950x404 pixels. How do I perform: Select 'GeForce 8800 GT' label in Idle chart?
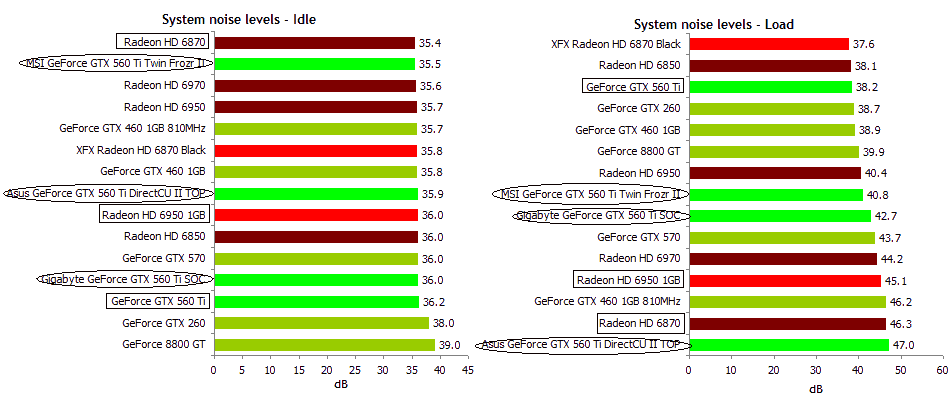pyautogui.click(x=164, y=345)
